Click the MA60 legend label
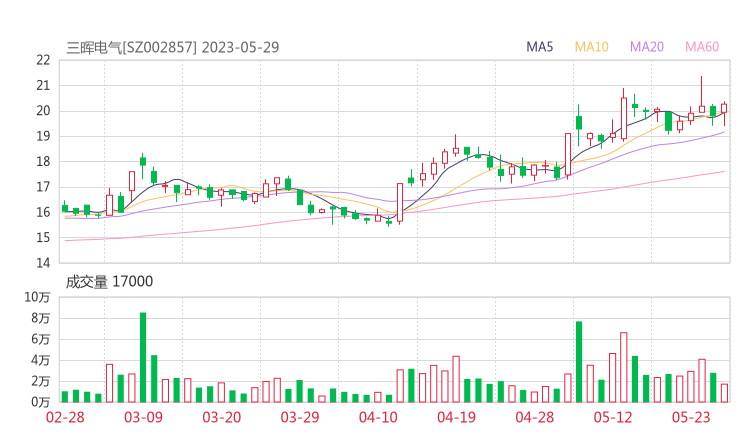Image resolution: width=740 pixels, height=440 pixels. coord(702,47)
